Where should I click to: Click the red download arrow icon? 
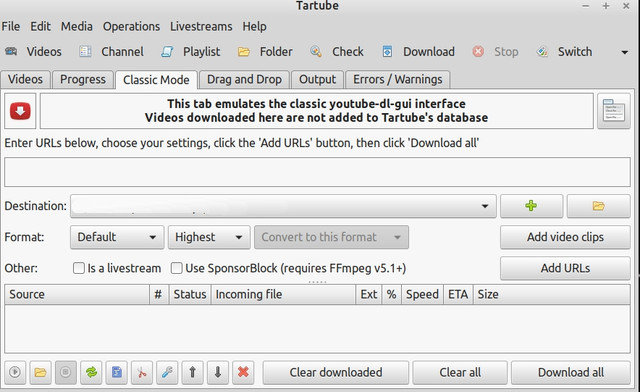20,111
